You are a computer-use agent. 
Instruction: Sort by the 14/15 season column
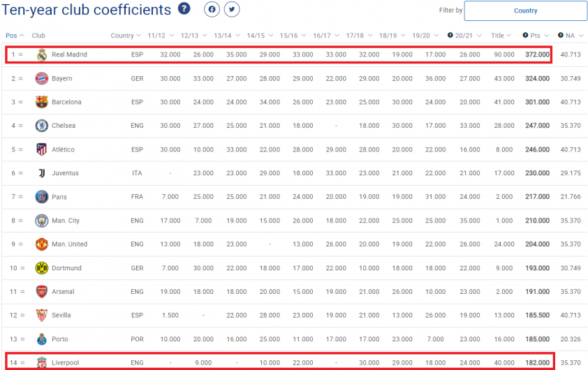coord(260,35)
